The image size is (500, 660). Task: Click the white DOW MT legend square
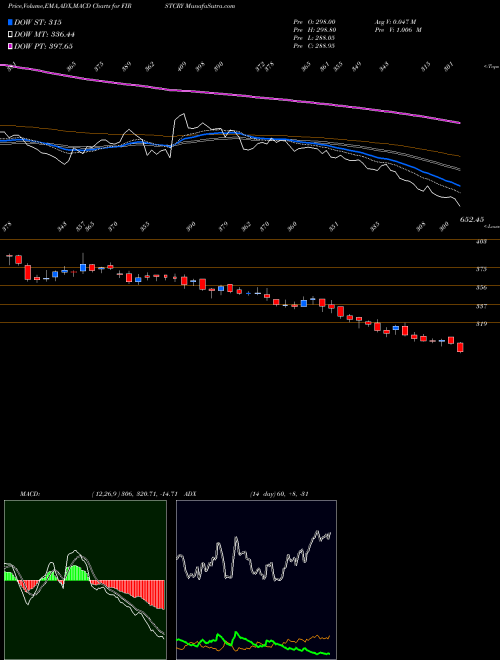(x=10, y=34)
